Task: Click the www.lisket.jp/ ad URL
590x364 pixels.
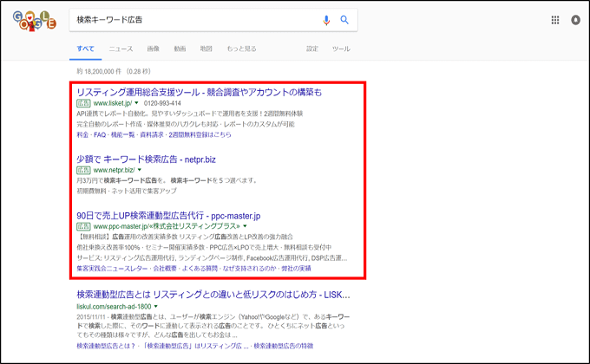Action: [x=113, y=103]
